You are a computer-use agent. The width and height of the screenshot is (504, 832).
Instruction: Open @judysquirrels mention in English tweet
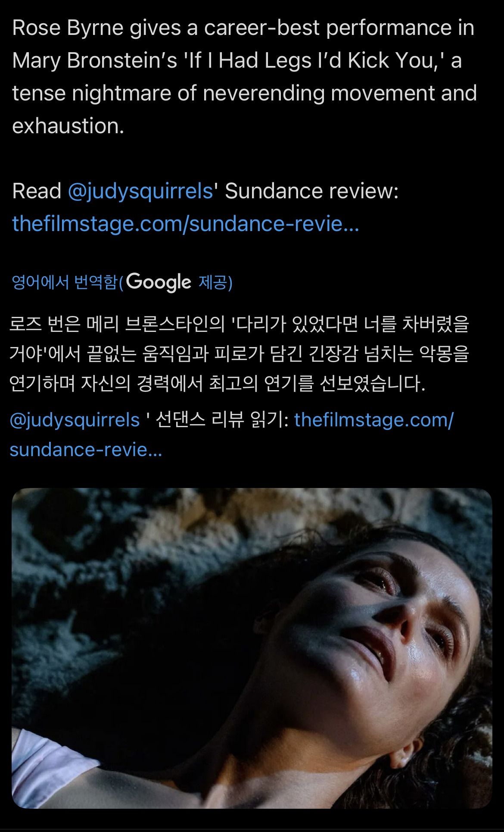[x=140, y=191]
